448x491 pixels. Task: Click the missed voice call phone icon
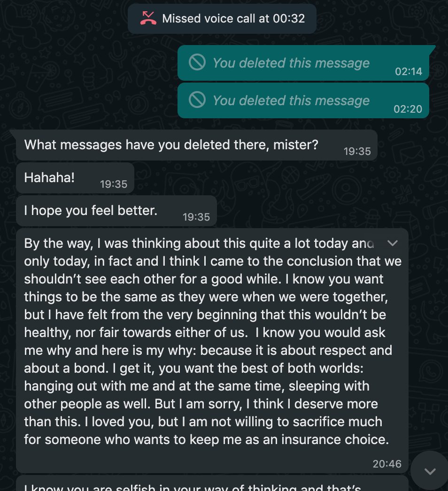148,18
